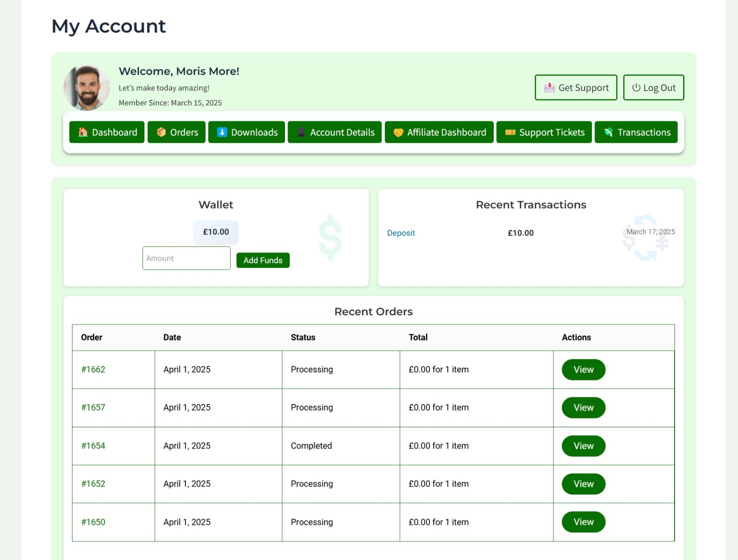View order #1650 details
Viewport: 738px width, 560px height.
pyautogui.click(x=583, y=522)
